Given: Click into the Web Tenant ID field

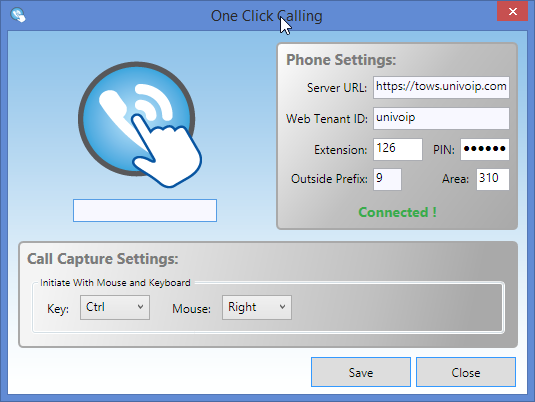Looking at the screenshot, I should [441, 118].
